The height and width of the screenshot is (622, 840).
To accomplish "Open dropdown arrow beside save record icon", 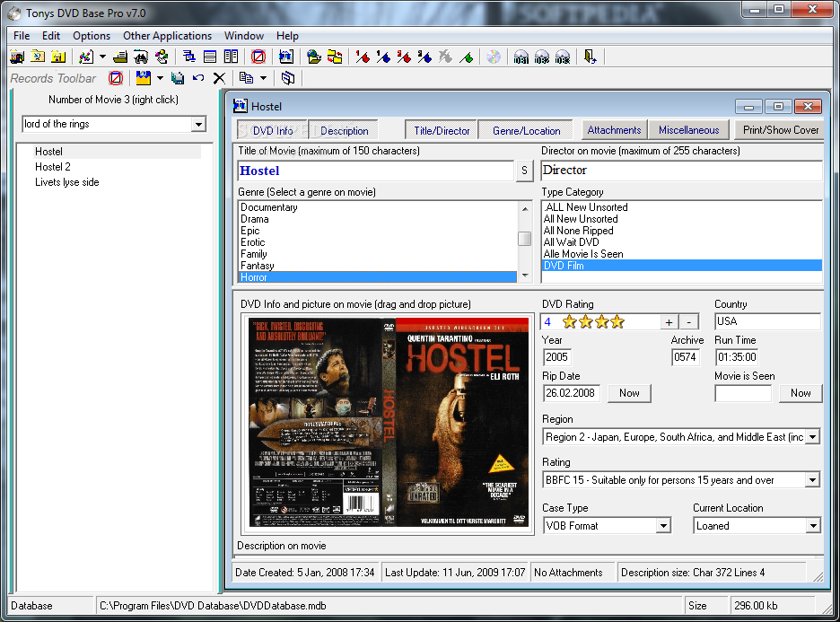I will click(160, 78).
